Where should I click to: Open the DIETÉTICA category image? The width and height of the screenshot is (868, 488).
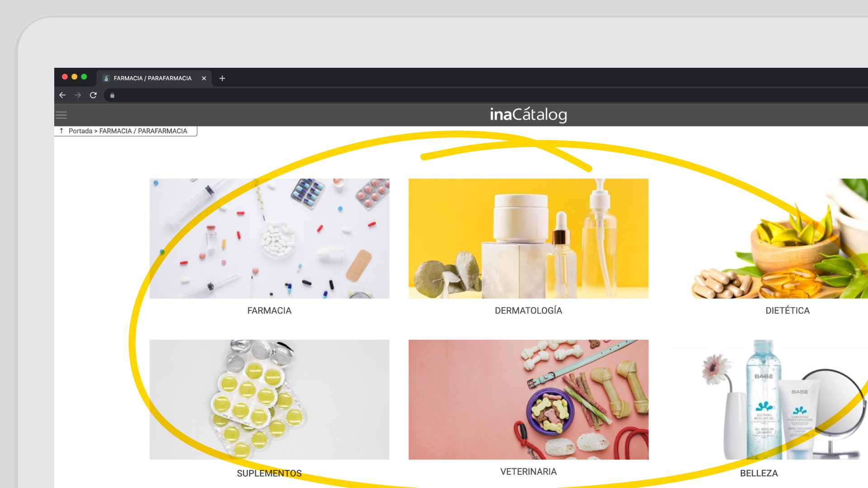[769, 238]
